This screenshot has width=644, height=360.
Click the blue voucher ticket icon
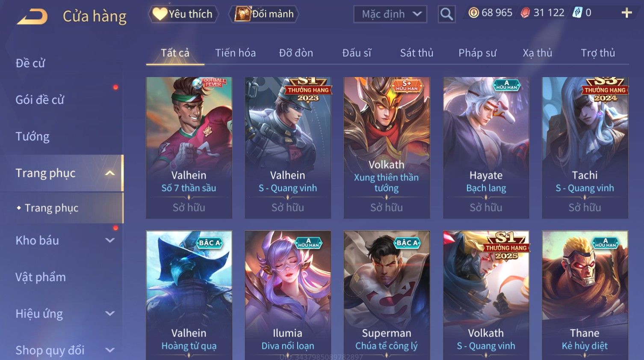click(x=577, y=13)
